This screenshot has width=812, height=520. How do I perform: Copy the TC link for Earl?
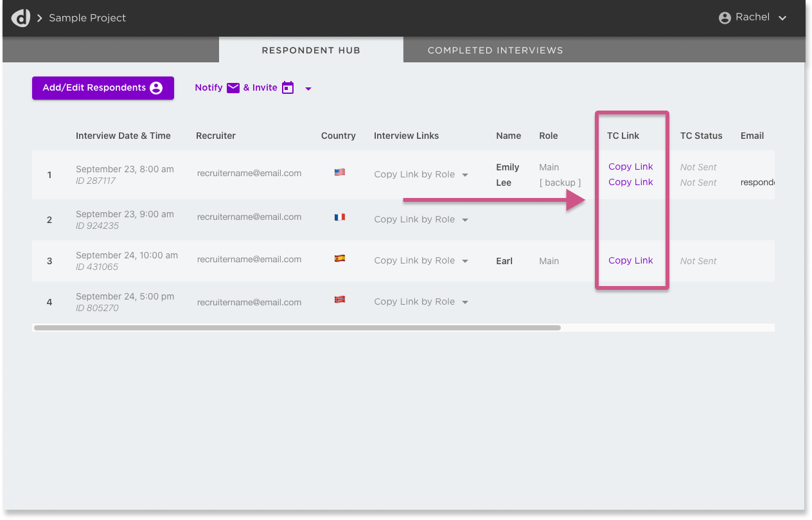[x=631, y=260]
